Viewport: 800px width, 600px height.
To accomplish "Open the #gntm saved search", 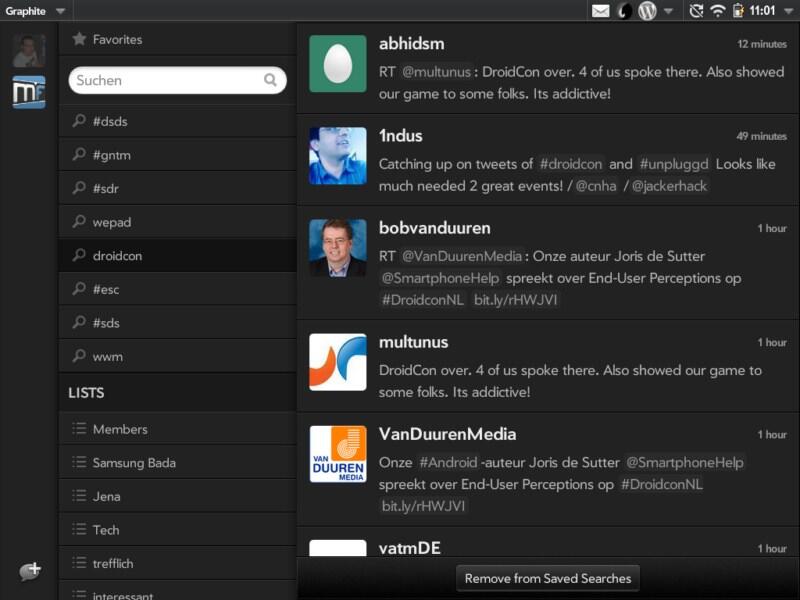I will tap(178, 155).
